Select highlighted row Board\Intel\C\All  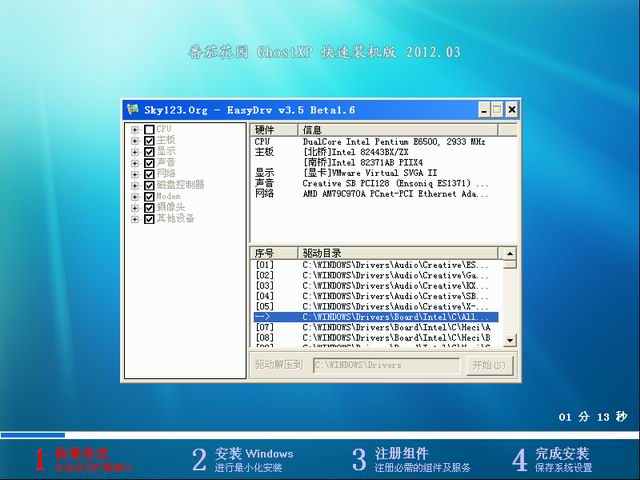pos(376,317)
